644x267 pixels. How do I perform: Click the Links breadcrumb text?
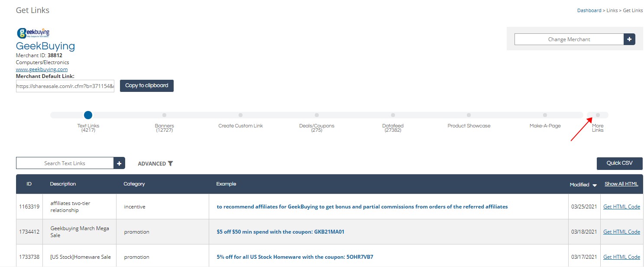[x=612, y=10]
